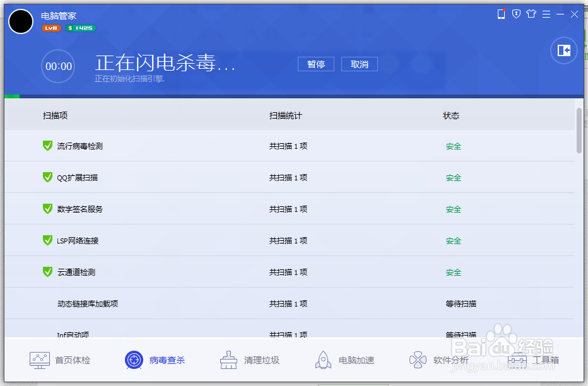
Task: Pause the scan with 暂停 button
Action: pos(315,64)
